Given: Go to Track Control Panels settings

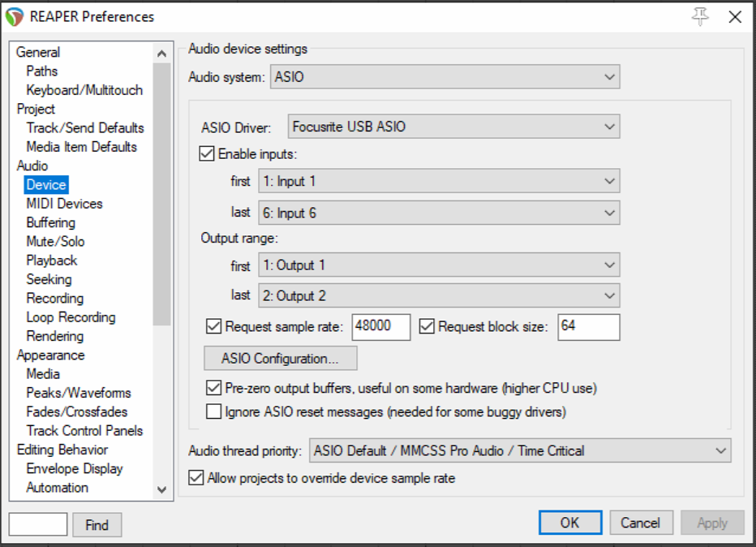Looking at the screenshot, I should pyautogui.click(x=84, y=430).
